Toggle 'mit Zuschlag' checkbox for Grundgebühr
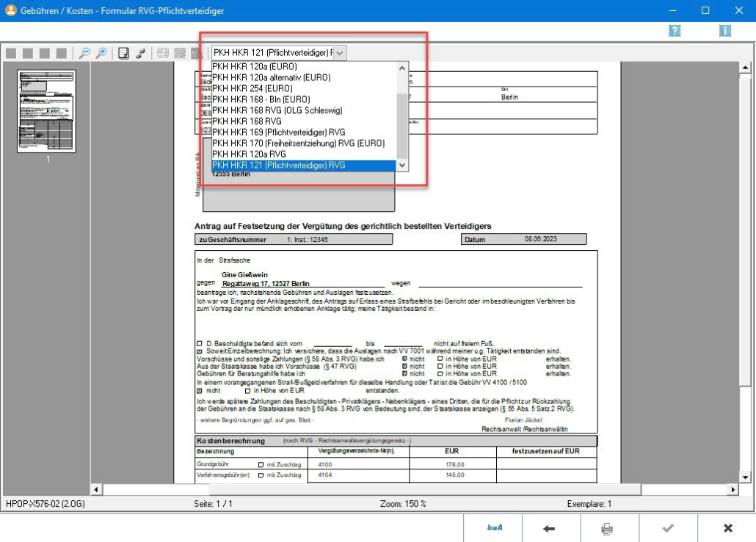 point(261,465)
